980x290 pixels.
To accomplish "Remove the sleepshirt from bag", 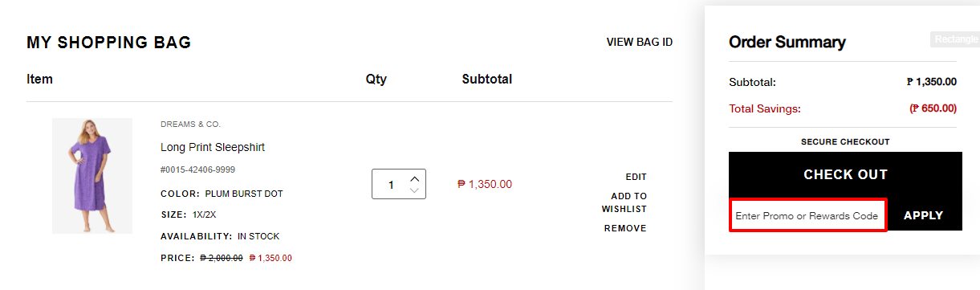I will 625,228.
